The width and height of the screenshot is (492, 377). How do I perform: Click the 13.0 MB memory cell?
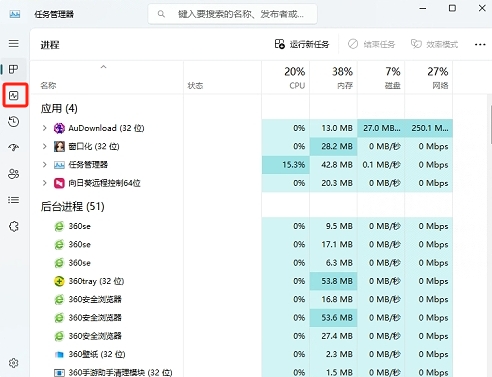pos(333,128)
